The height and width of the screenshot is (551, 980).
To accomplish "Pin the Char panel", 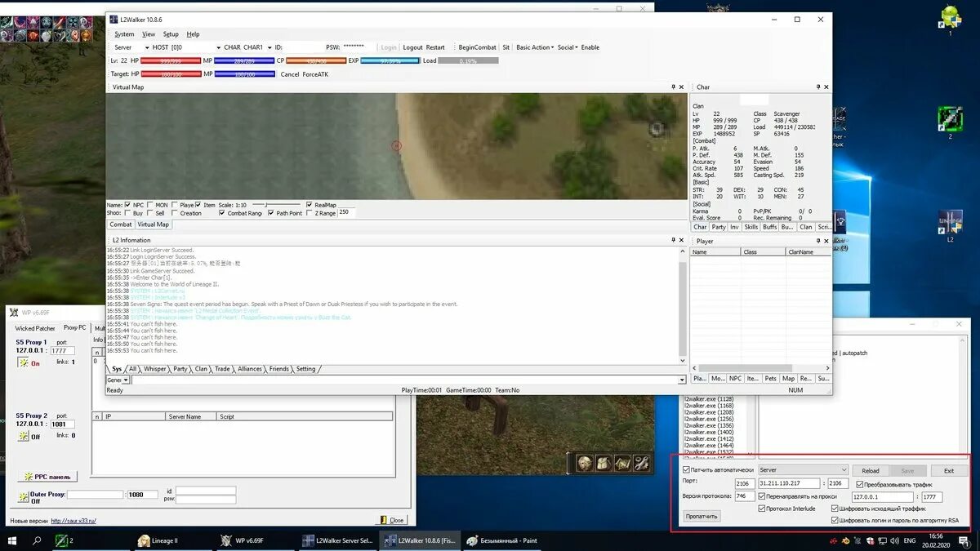I will click(x=817, y=87).
